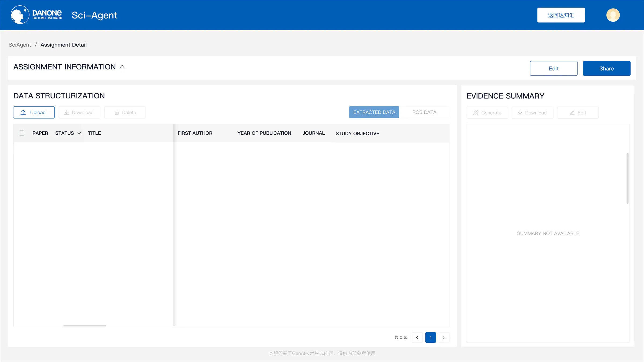Collapse the Assignment Information section
Screen dimensions: 644x362
coord(122,67)
